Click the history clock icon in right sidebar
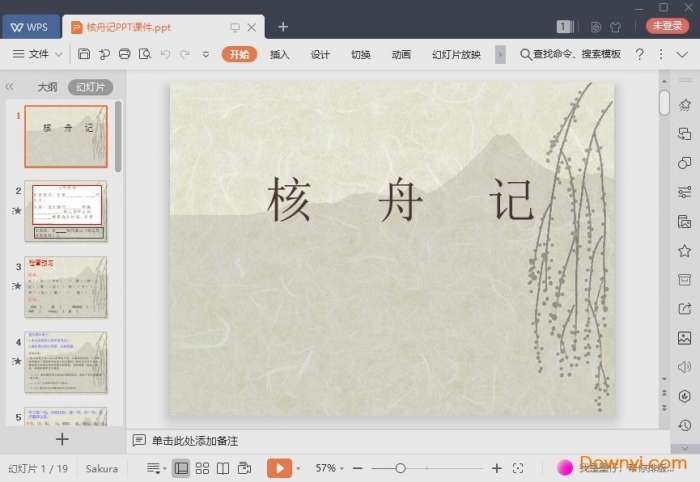This screenshot has width=700, height=482. click(x=684, y=425)
